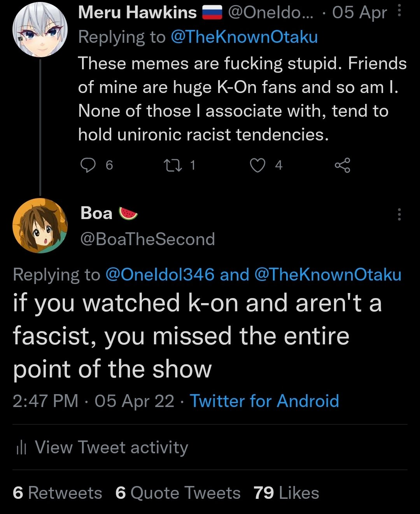Click the Meru Hawkins display name
Screen dimensions: 420x514
tap(137, 12)
